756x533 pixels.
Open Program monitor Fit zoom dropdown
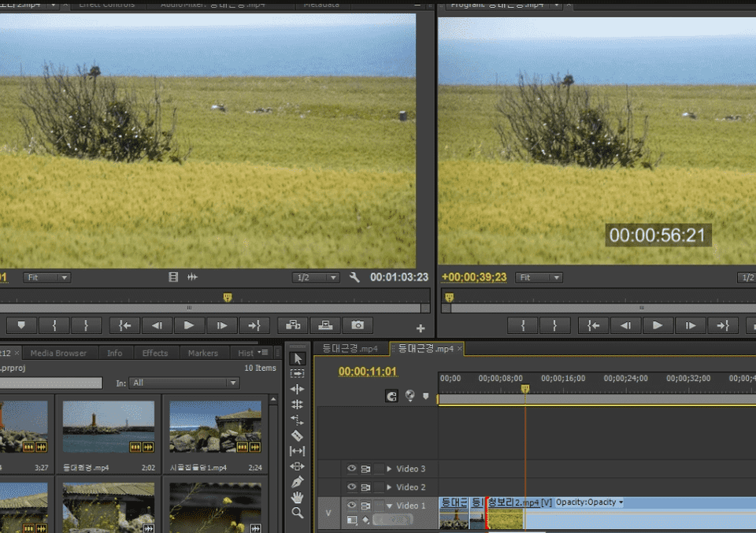(x=539, y=278)
